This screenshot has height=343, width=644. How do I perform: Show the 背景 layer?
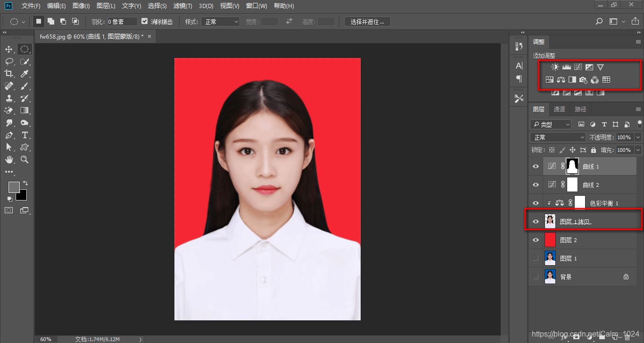[536, 276]
